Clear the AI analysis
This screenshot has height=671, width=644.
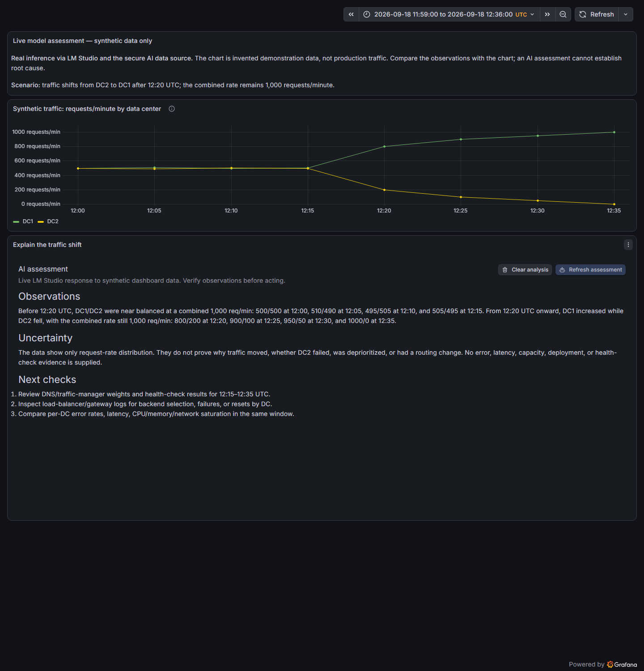pyautogui.click(x=525, y=270)
